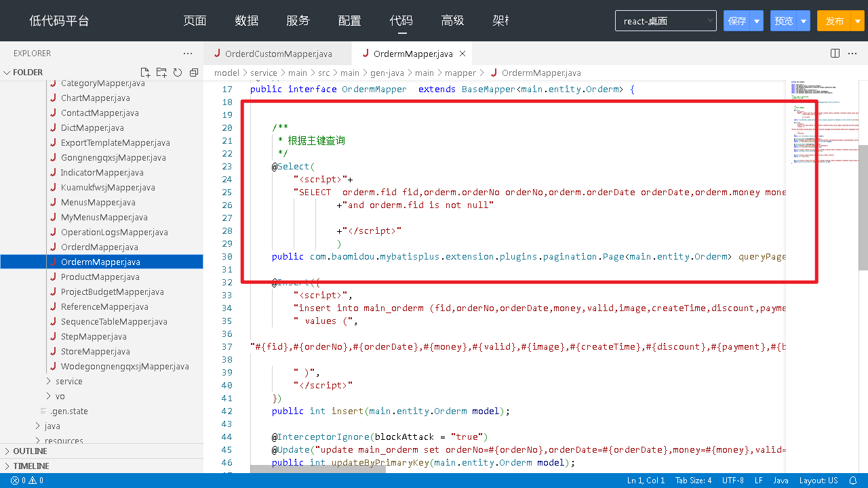Click the 发布 button
Image resolution: width=868 pixels, height=488 pixels.
(x=835, y=21)
